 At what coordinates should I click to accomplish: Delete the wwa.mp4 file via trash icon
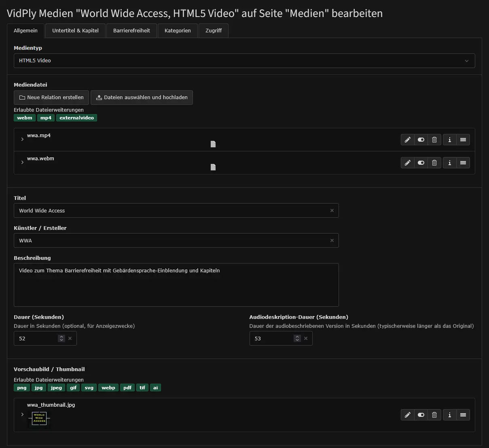coord(434,140)
